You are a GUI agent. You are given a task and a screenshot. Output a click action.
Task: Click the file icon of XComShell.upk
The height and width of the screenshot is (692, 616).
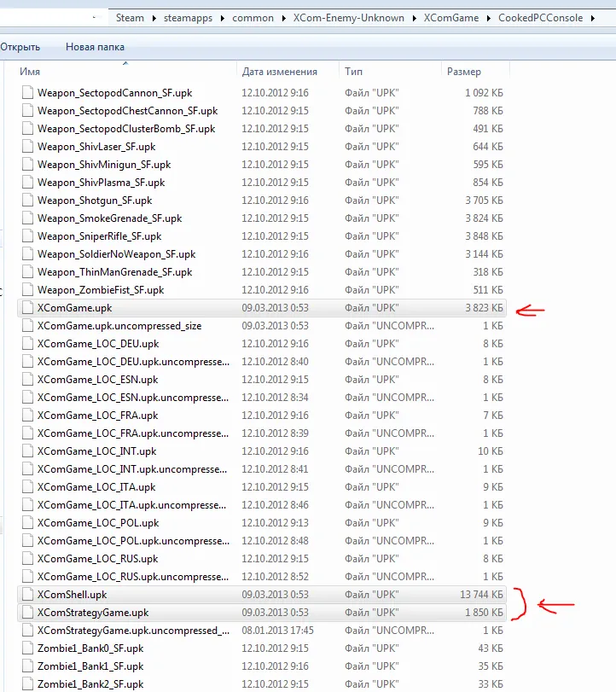[x=27, y=595]
